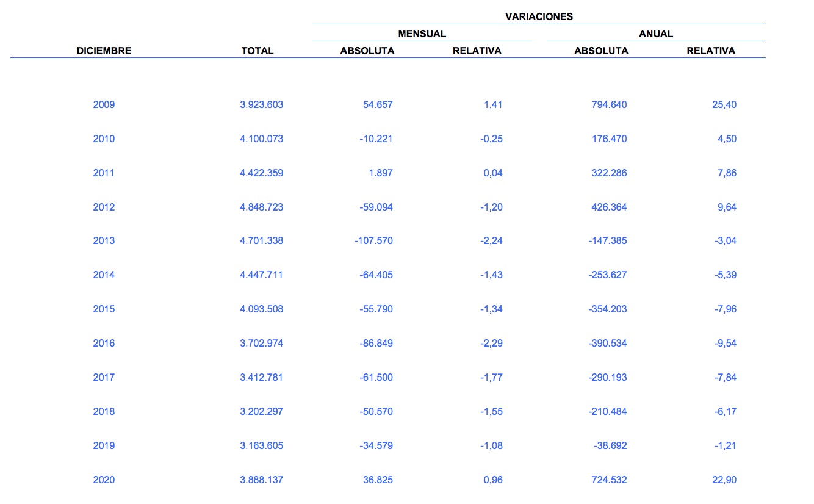Select monthly relative value -2,29

tap(491, 343)
